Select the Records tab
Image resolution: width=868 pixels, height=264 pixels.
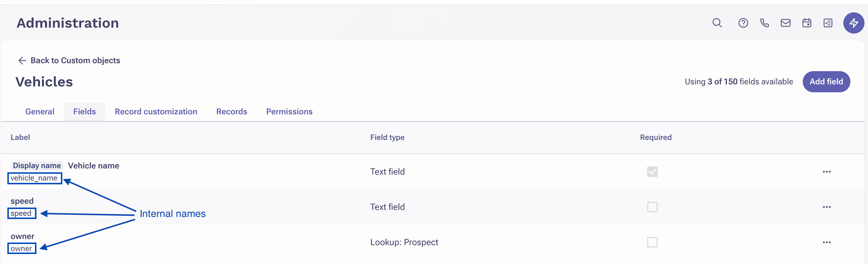(x=231, y=111)
